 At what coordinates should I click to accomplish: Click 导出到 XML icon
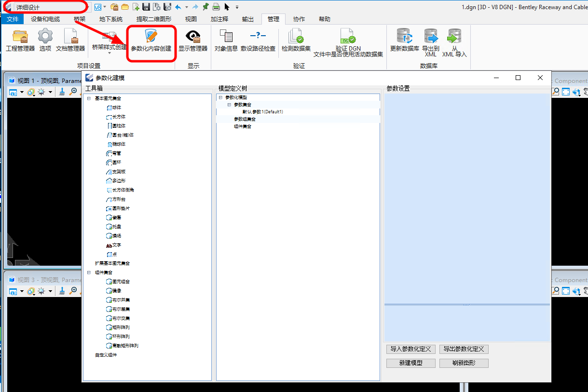click(431, 42)
